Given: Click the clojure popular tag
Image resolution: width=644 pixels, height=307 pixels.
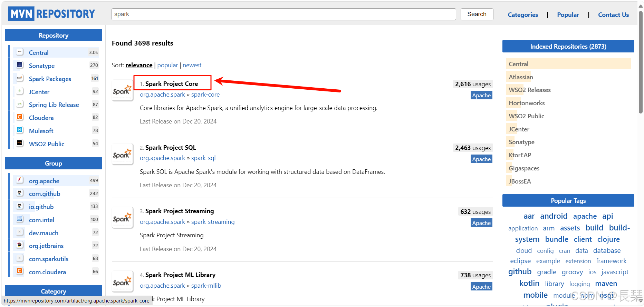Looking at the screenshot, I should click(x=608, y=239).
